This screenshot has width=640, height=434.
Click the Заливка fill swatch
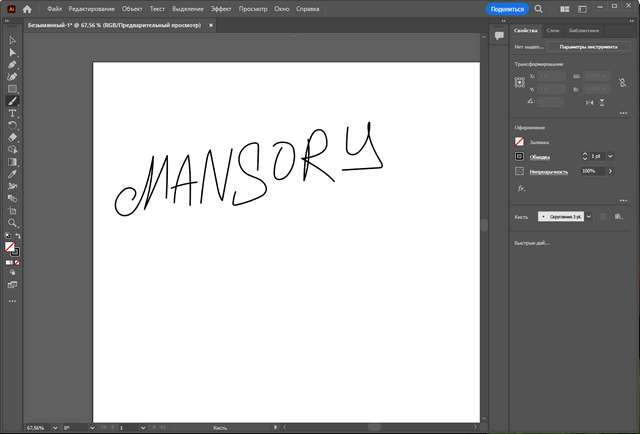pos(520,142)
